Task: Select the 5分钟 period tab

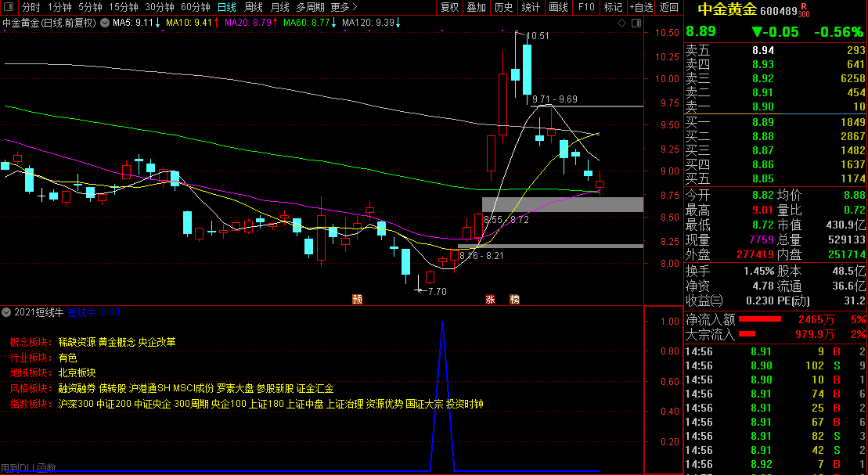Action: [90, 7]
